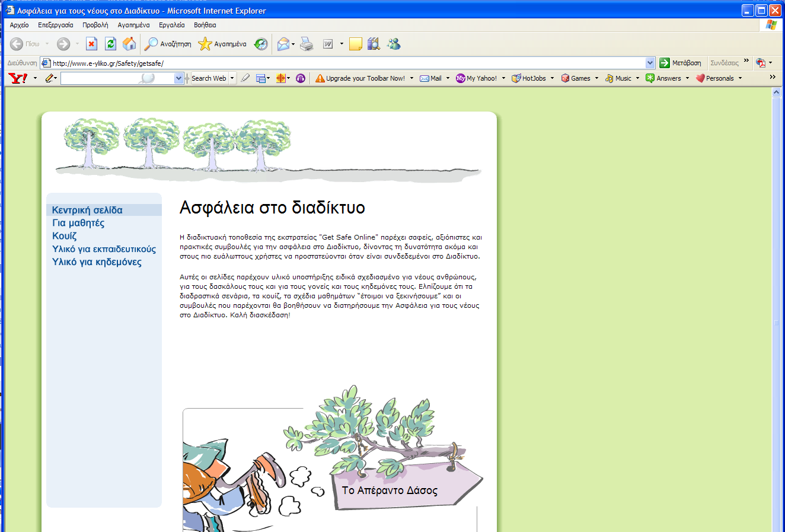785x532 pixels.
Task: Go to the Home page icon
Action: pyautogui.click(x=129, y=44)
